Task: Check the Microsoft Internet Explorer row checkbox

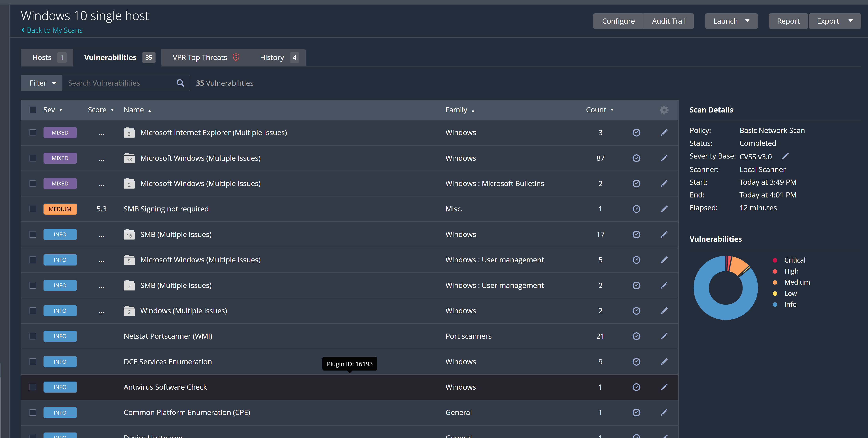Action: tap(33, 133)
